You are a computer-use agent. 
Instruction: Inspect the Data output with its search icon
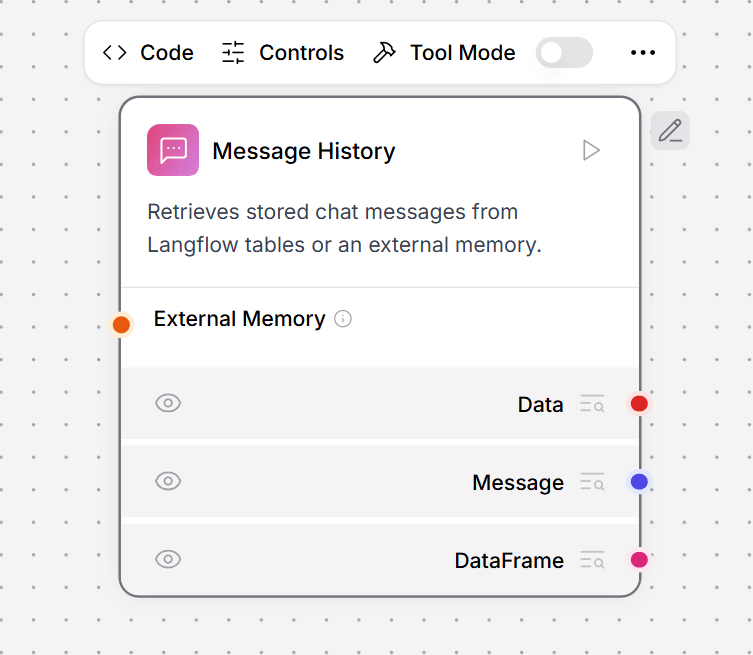click(592, 404)
